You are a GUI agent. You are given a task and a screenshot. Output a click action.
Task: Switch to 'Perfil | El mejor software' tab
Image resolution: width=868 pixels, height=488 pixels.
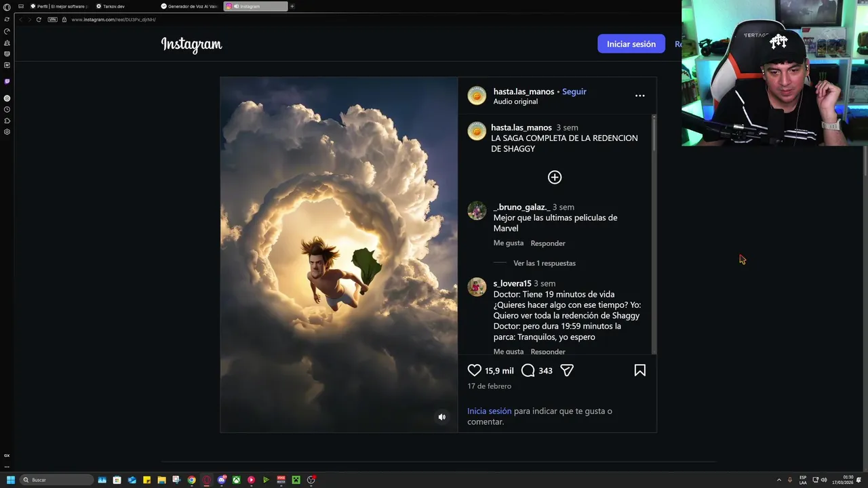[60, 6]
